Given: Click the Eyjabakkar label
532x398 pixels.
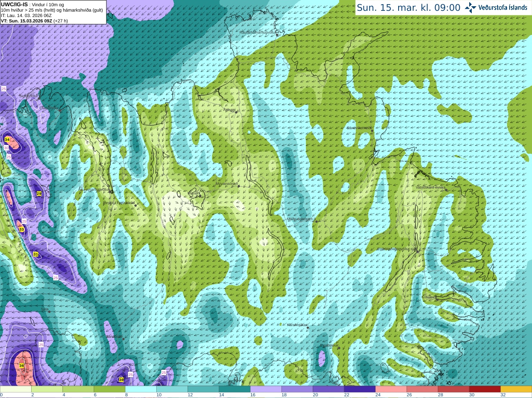Looking at the screenshot, I should (x=330, y=345).
